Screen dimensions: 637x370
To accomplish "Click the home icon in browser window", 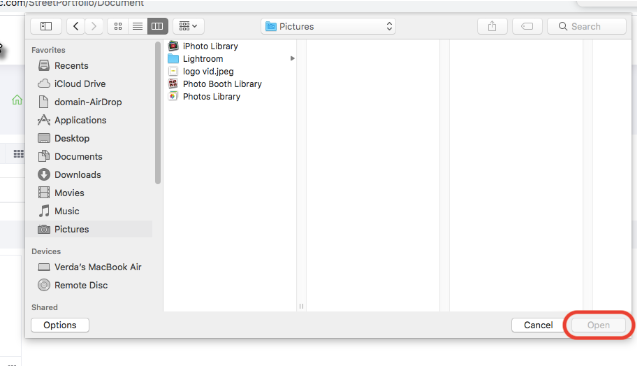I will (17, 100).
